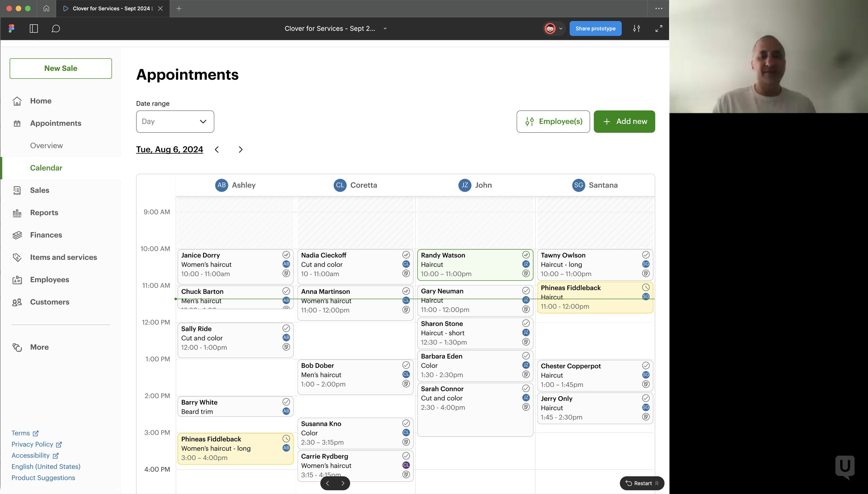Toggle the Overview sidebar item

(46, 146)
